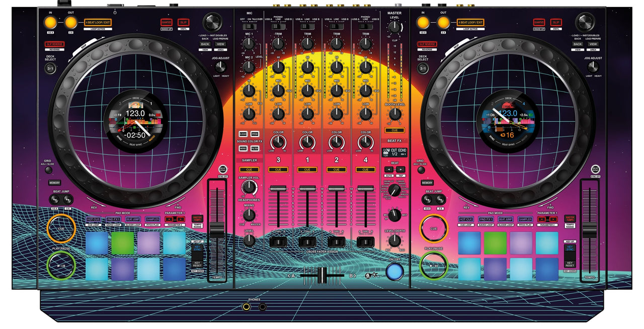
Task: Click the ECHO Sound Color FX button
Action: coord(243,134)
